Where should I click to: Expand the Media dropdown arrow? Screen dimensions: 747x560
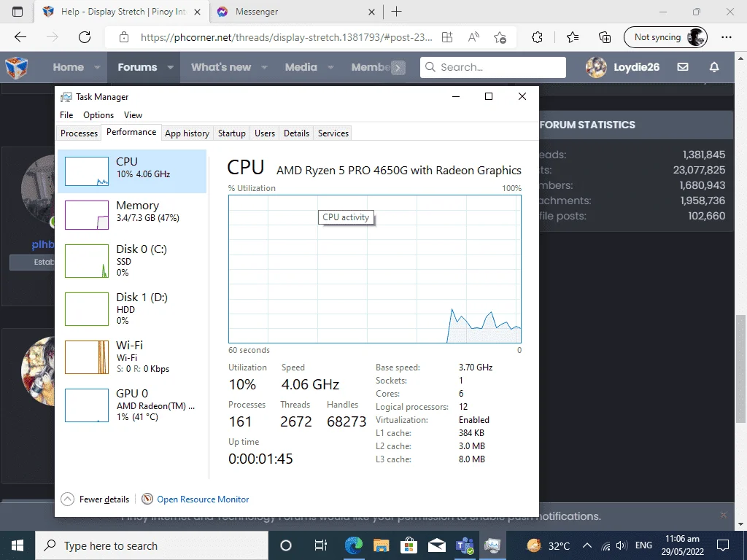(x=330, y=67)
